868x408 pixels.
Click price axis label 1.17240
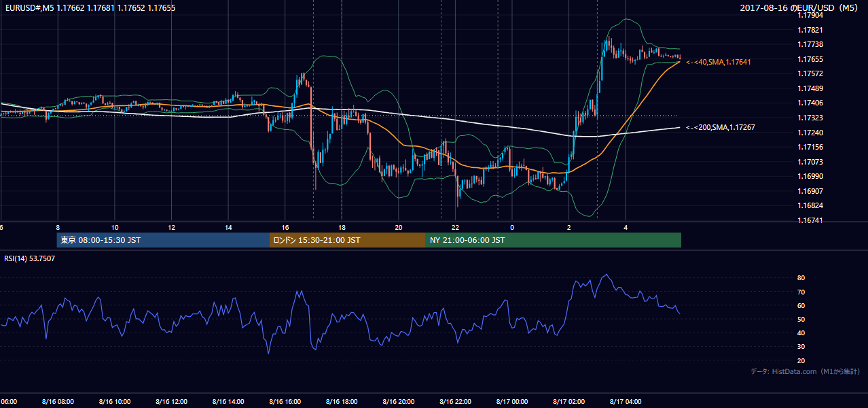(810, 133)
